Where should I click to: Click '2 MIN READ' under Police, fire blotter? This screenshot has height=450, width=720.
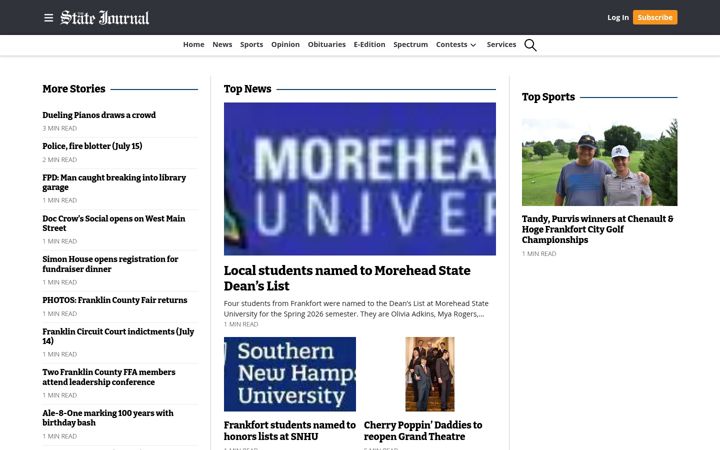coord(60,159)
